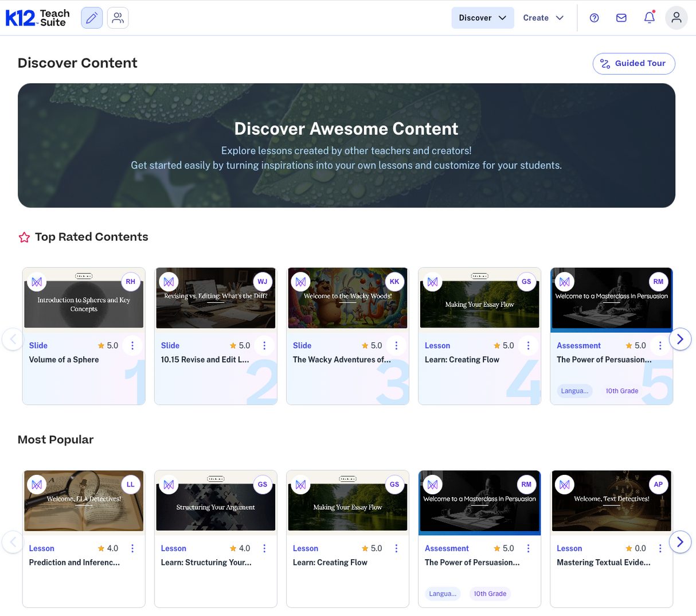
Task: Select the pencil edit mode icon
Action: click(91, 18)
